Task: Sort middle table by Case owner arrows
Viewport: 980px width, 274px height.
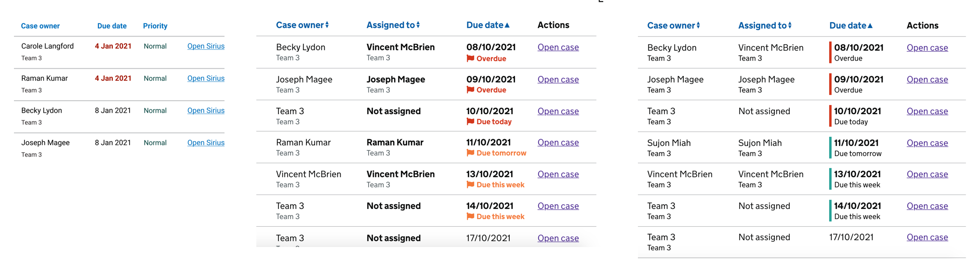Action: (x=327, y=25)
